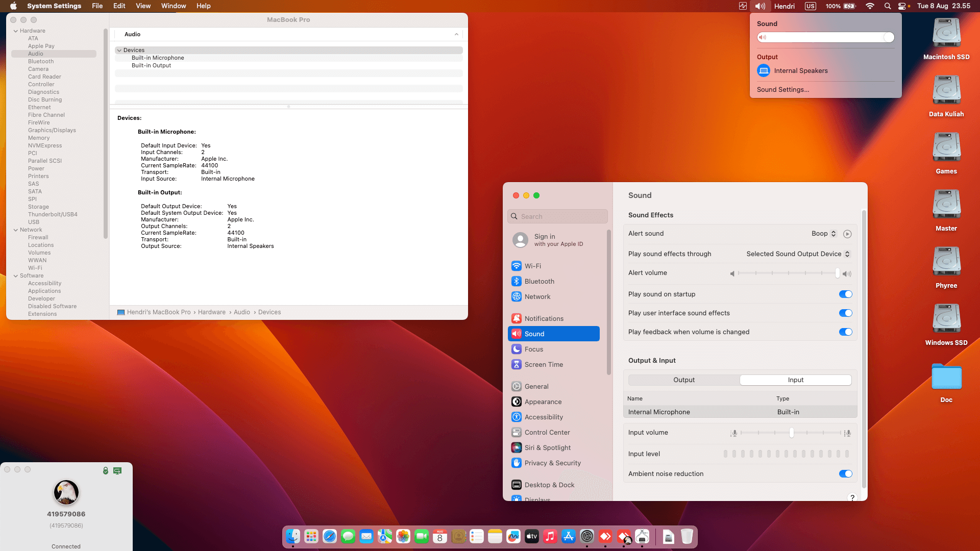
Task: Open AnyDesk in the Dock
Action: coord(605,536)
